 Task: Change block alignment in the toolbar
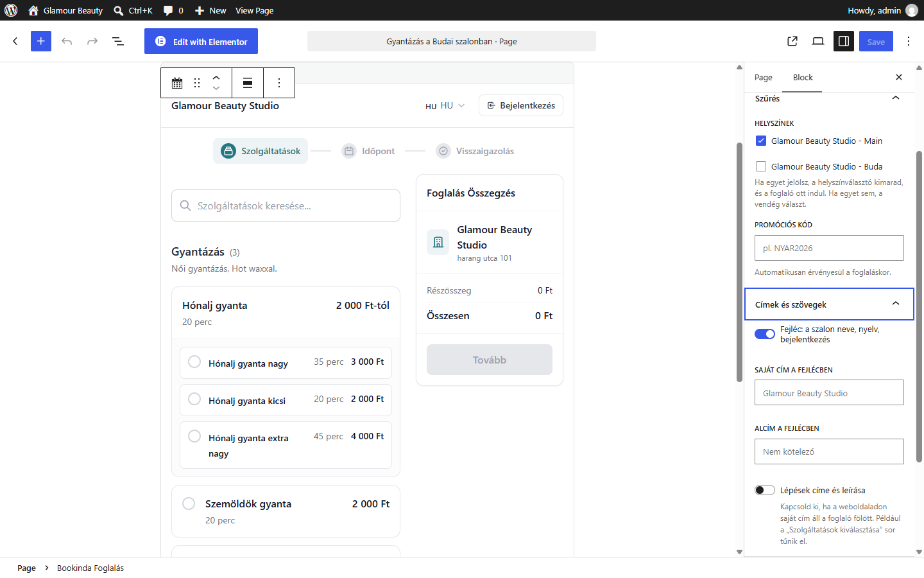coord(248,83)
